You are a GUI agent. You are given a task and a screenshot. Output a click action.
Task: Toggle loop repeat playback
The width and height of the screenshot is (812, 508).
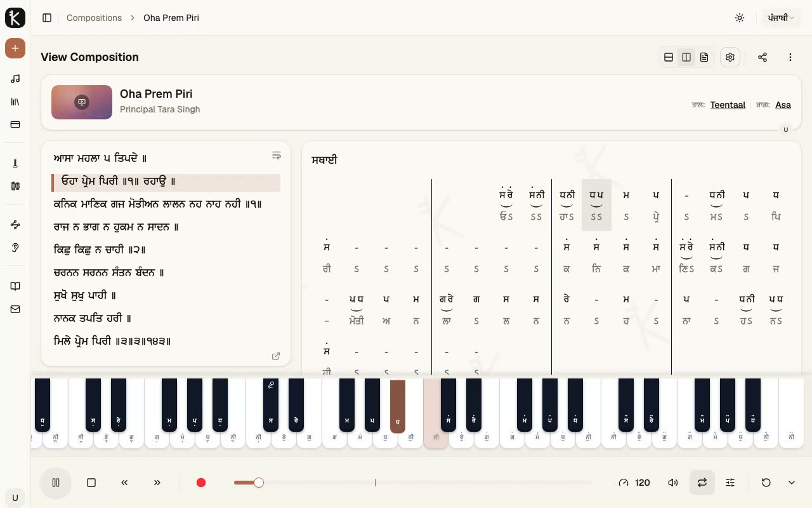coord(702,483)
